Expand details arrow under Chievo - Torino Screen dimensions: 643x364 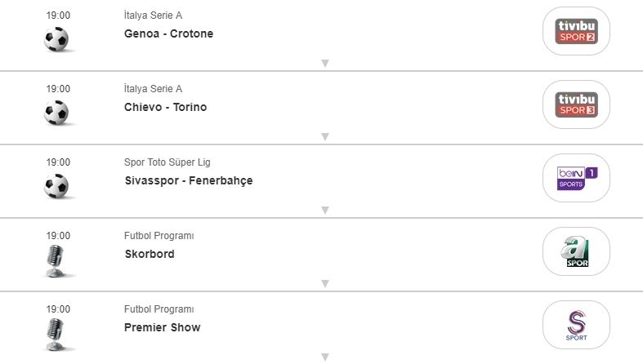(324, 137)
